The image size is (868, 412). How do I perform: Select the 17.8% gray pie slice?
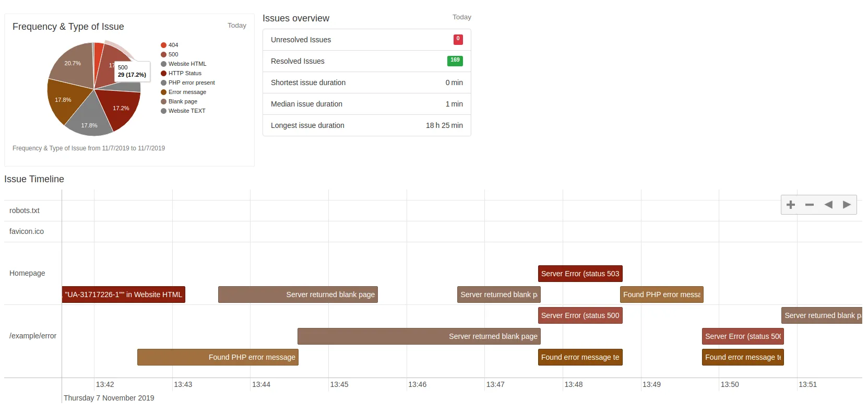tap(89, 121)
